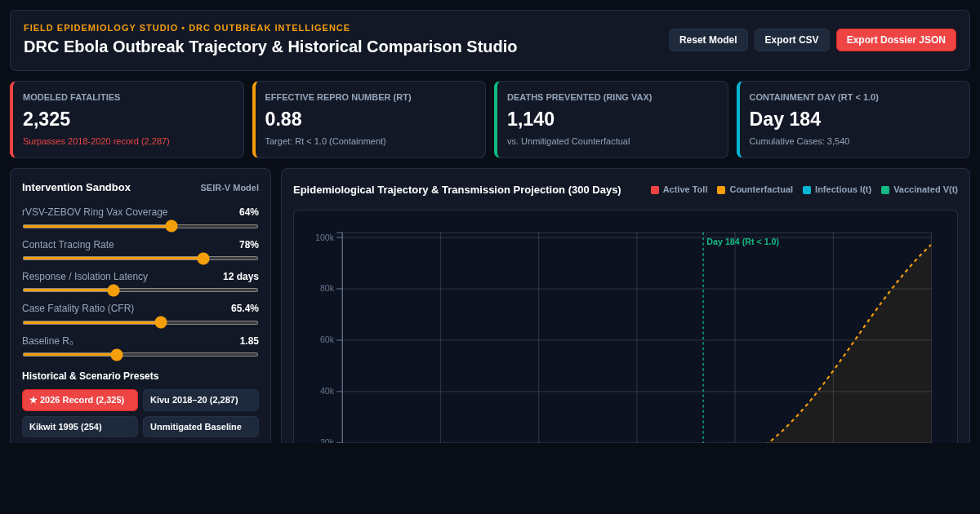Click the 64% vax coverage value
Image resolution: width=980 pixels, height=514 pixels.
point(249,212)
